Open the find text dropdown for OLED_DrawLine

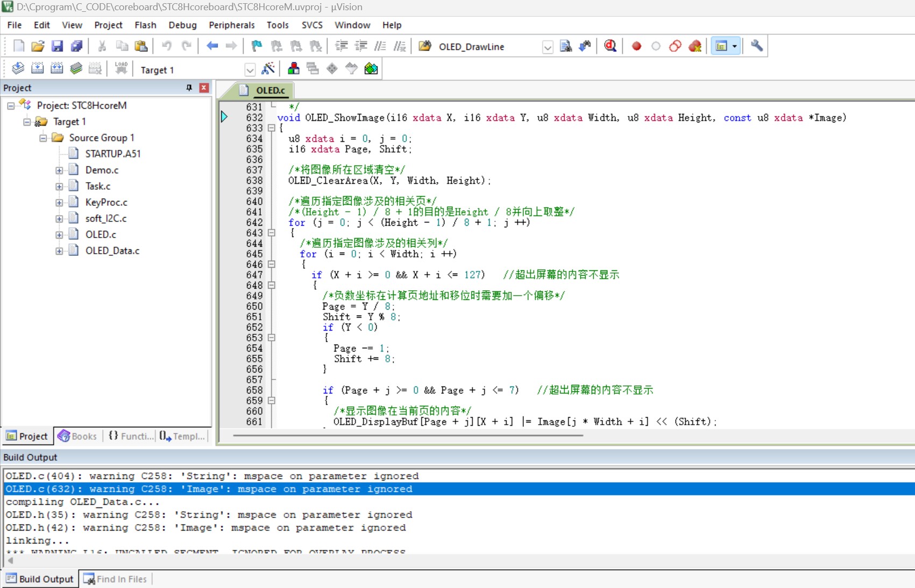547,47
